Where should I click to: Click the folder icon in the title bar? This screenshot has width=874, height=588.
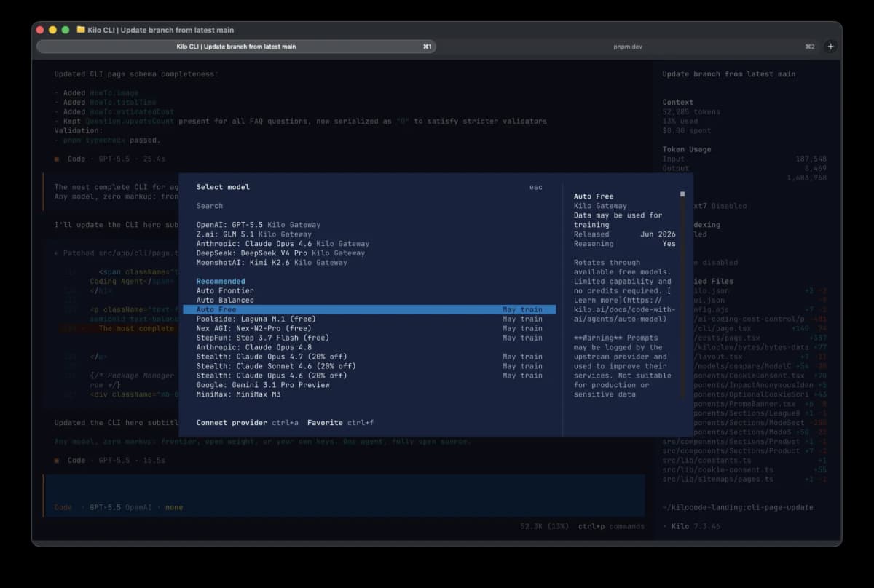[x=81, y=30]
